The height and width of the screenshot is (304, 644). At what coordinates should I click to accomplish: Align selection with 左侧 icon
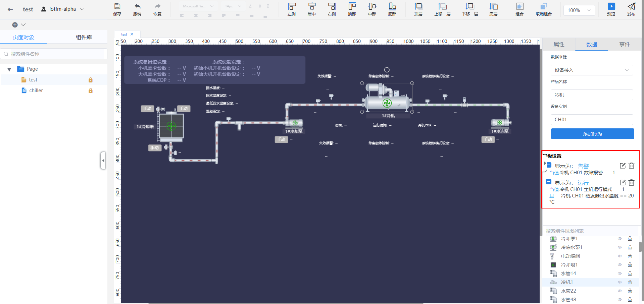pos(292,6)
